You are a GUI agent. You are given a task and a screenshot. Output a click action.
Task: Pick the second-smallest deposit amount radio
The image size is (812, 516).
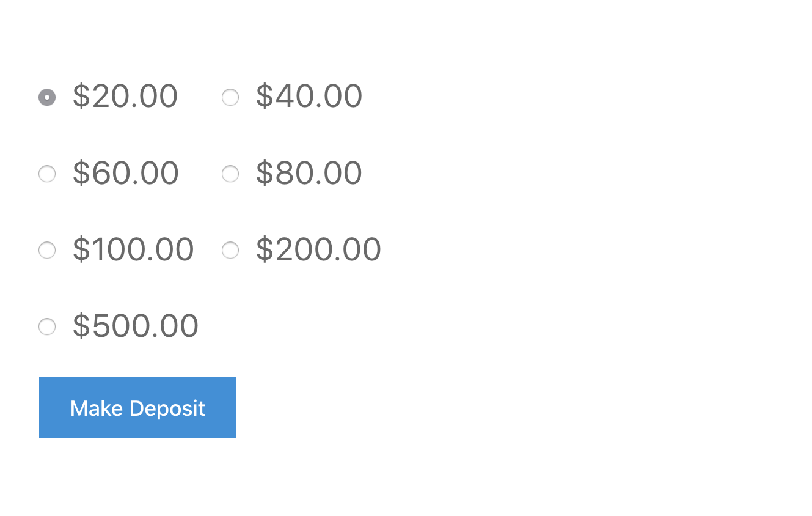pyautogui.click(x=230, y=97)
